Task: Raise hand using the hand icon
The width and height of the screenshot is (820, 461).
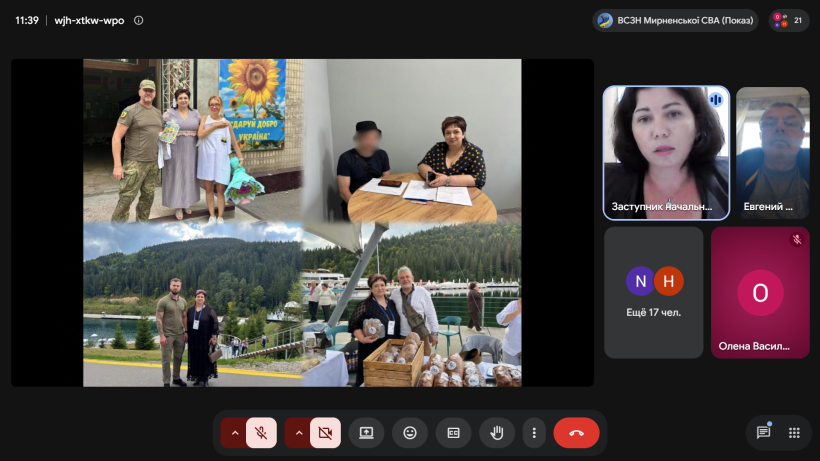Action: (497, 433)
